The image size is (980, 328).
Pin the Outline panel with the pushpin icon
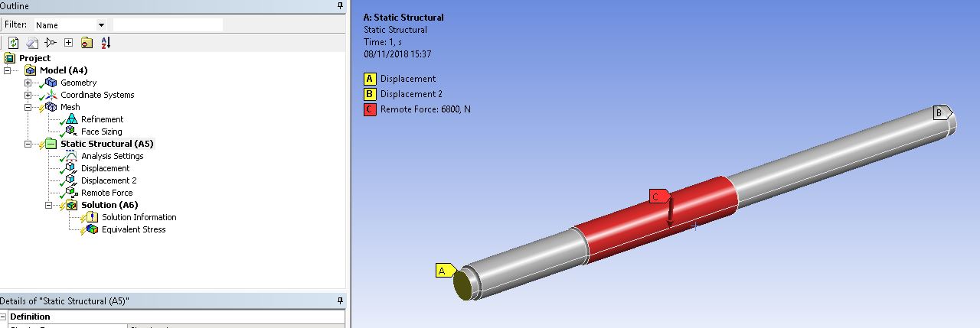[340, 6]
